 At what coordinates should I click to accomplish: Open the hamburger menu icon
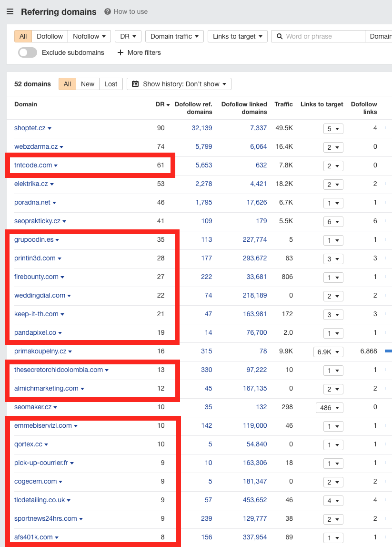tap(10, 11)
